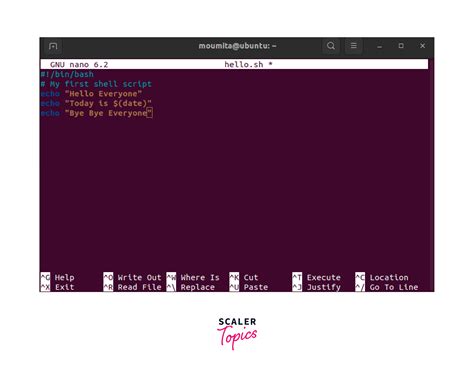The image size is (474, 377).
Task: Click the ^G Help shortcut
Action: pyautogui.click(x=57, y=277)
